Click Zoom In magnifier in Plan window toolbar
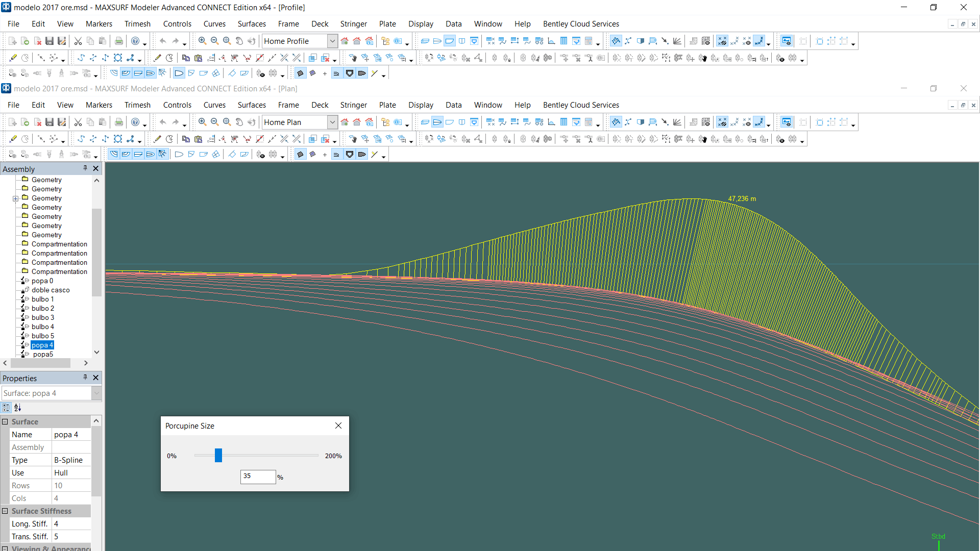 203,122
